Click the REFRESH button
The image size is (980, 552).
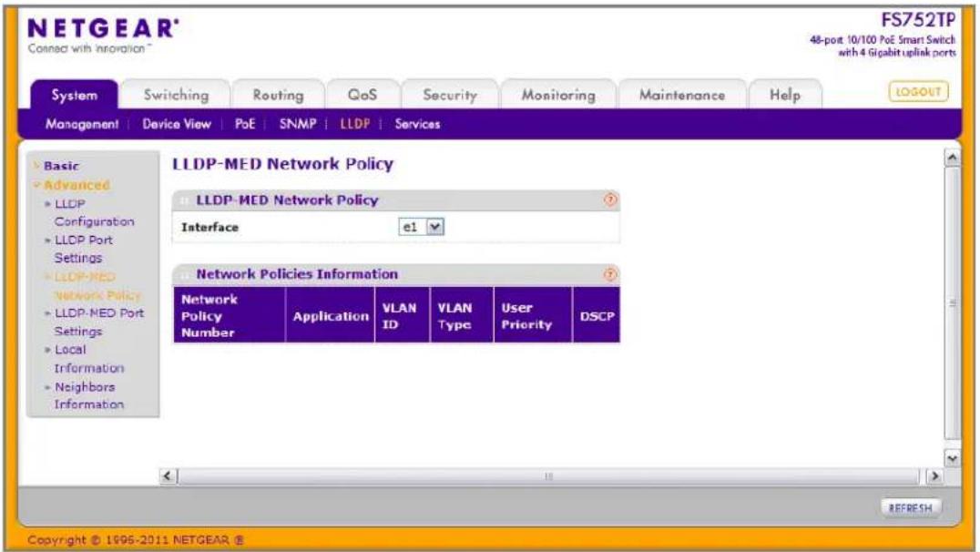[910, 508]
